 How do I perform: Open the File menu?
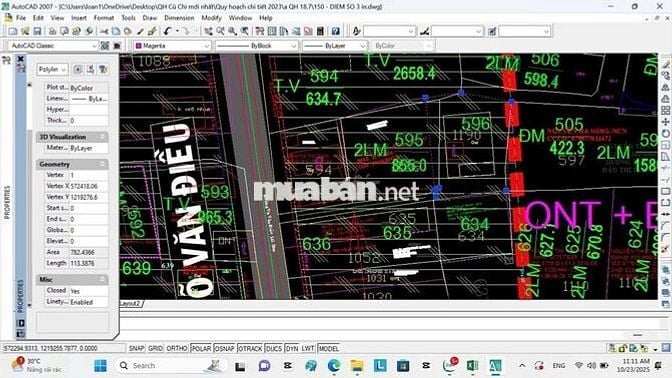pyautogui.click(x=21, y=18)
